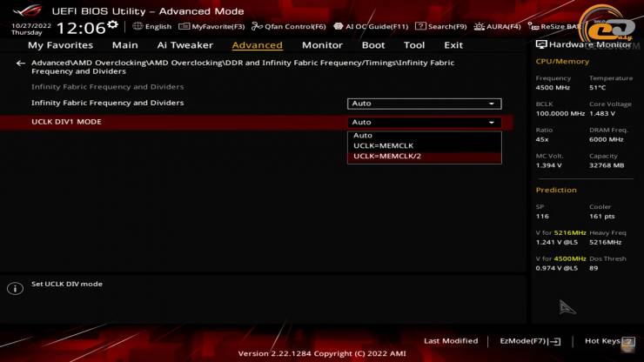The image size is (644, 362).
Task: Open the Boot tab
Action: [x=373, y=45]
